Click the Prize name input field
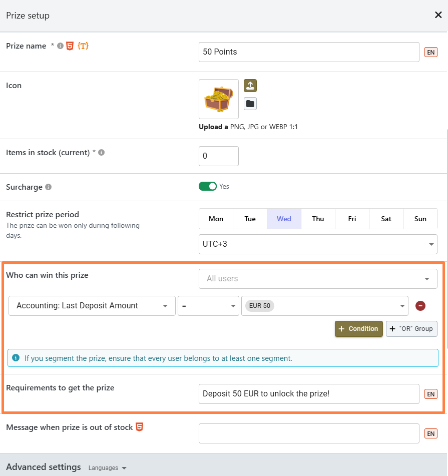The height and width of the screenshot is (476, 448). [x=309, y=52]
